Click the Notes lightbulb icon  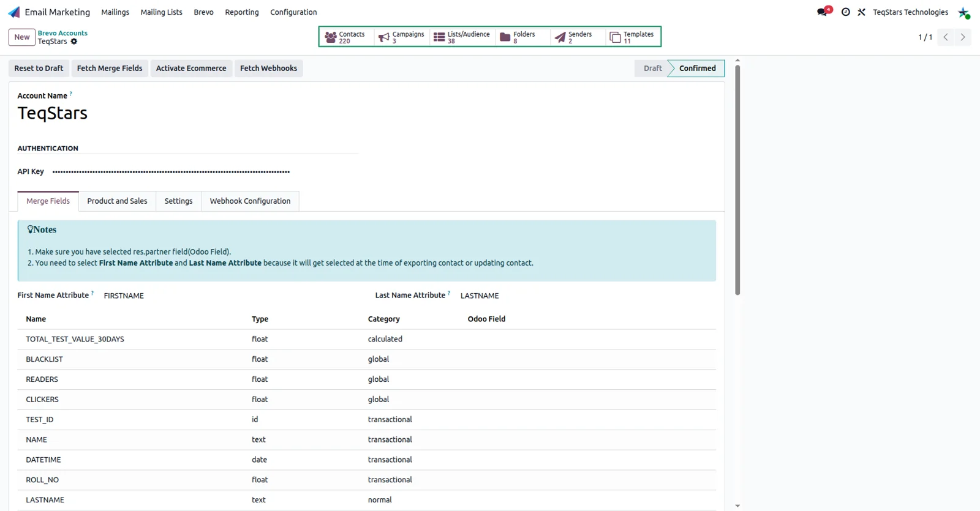[30, 229]
